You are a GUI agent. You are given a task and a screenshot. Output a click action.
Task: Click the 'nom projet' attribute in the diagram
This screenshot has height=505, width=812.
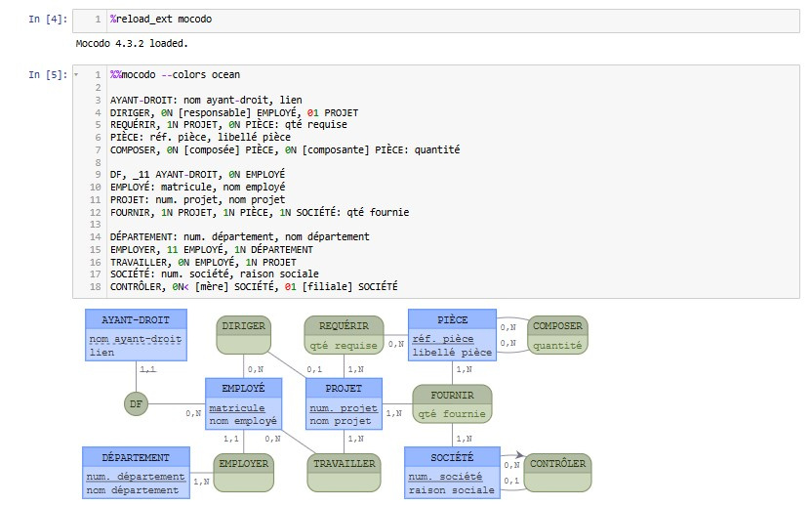click(x=341, y=421)
